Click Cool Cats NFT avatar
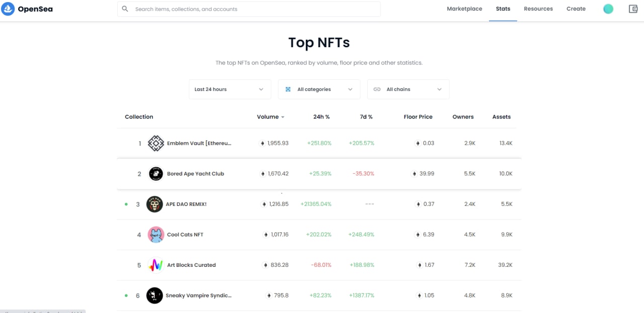Viewport: 644px width, 313px height. (156, 235)
